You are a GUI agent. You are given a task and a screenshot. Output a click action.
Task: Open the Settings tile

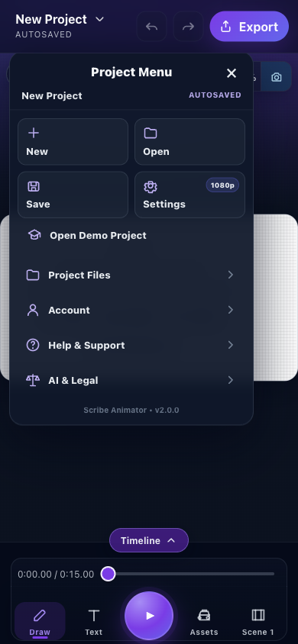coord(190,195)
